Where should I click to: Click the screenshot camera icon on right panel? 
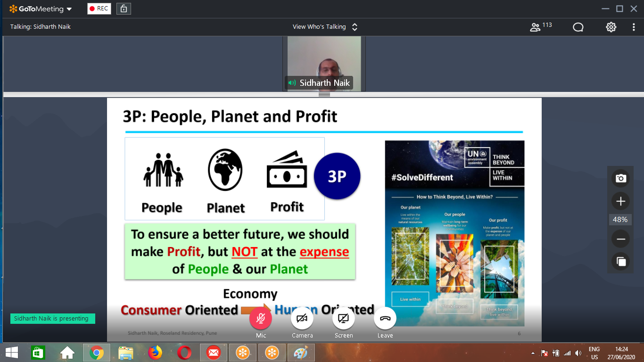[620, 178]
